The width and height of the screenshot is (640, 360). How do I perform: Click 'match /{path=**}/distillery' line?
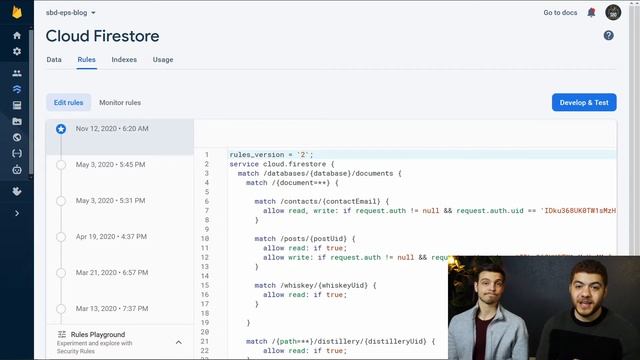click(x=340, y=341)
